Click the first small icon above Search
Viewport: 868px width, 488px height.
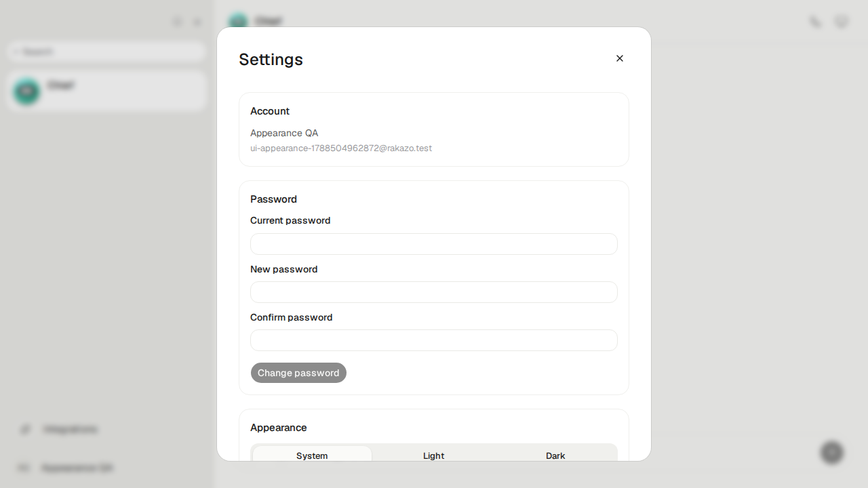tap(177, 22)
